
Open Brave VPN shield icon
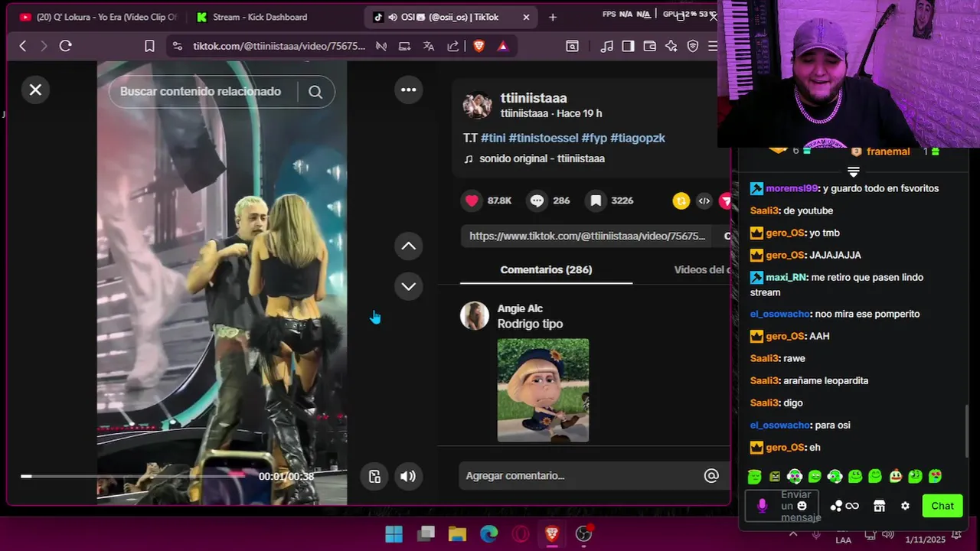tap(693, 46)
